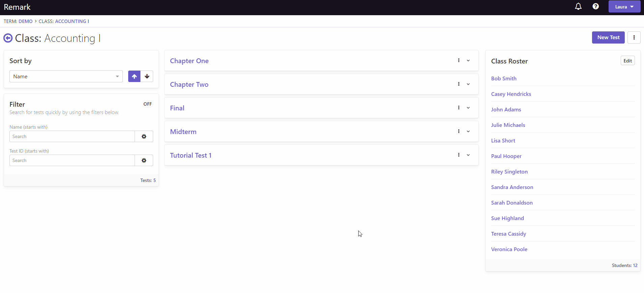This screenshot has height=293, width=644.
Task: Sort descending with the down arrow
Action: pos(147,76)
